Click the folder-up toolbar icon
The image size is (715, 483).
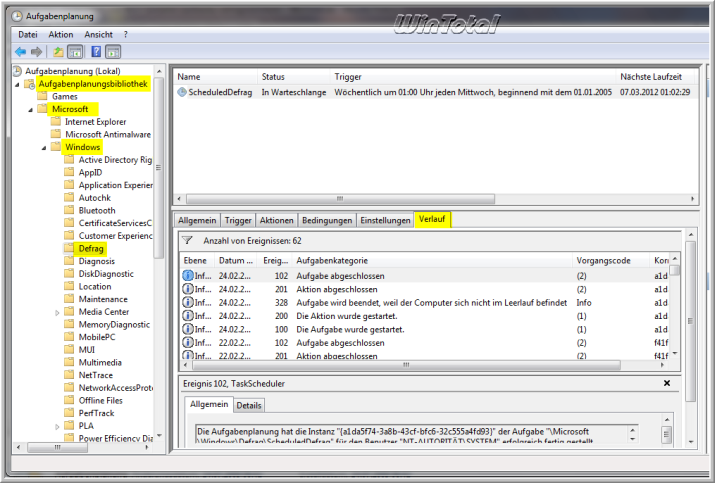[58, 52]
